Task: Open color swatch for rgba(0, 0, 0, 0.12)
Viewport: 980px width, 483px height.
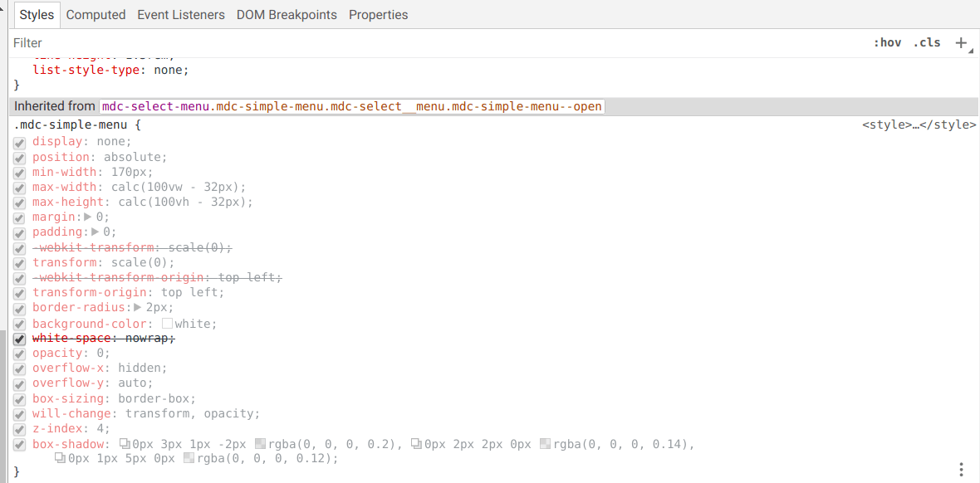Action: pyautogui.click(x=189, y=459)
